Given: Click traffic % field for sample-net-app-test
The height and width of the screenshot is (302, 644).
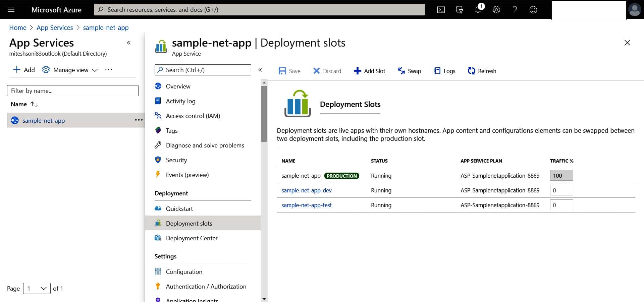Looking at the screenshot, I should (x=561, y=205).
